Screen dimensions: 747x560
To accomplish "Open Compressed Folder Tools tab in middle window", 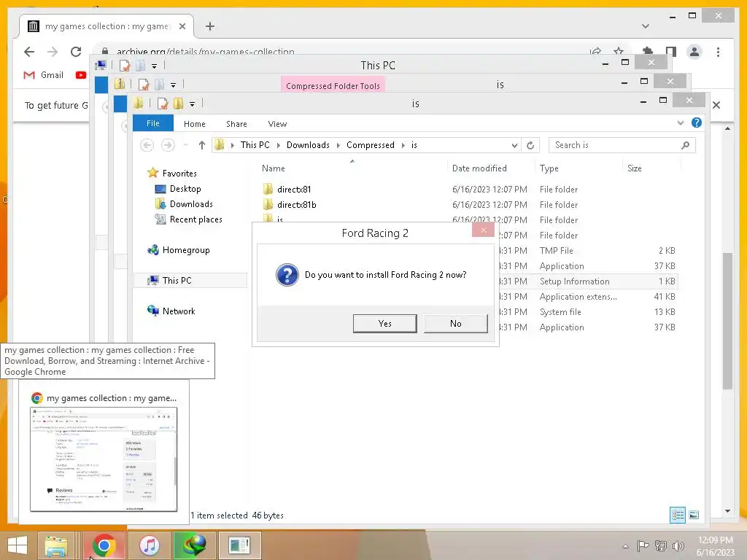I will (x=333, y=86).
